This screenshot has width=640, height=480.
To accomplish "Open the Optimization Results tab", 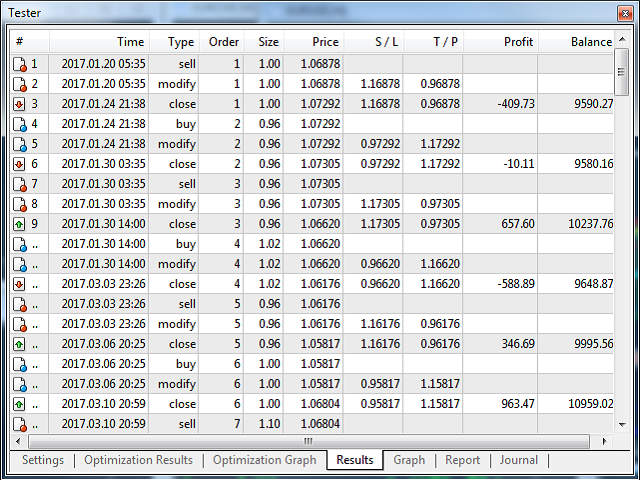I will (x=138, y=460).
